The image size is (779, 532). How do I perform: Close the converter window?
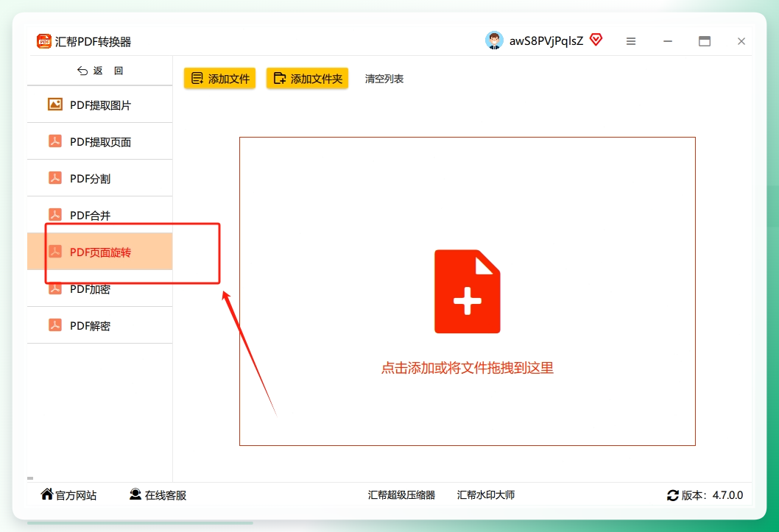(x=741, y=41)
